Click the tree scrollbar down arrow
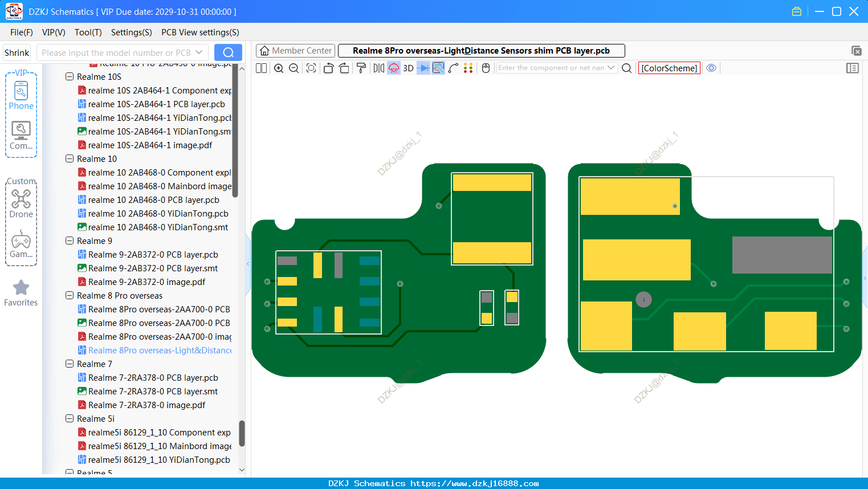Viewport: 868px width, 489px height. click(242, 470)
